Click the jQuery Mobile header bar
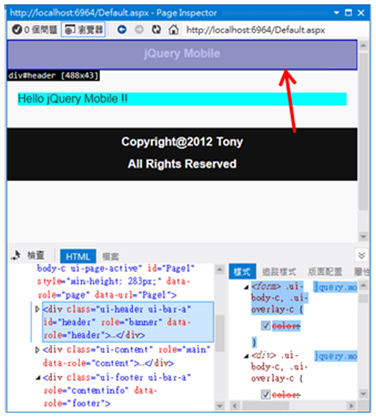 (x=182, y=55)
